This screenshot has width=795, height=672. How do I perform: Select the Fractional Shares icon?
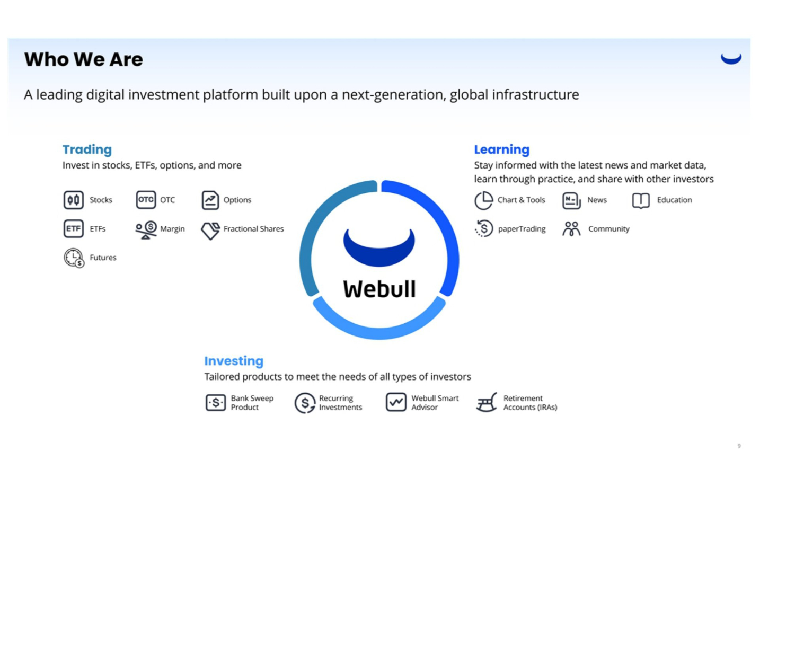tap(210, 230)
